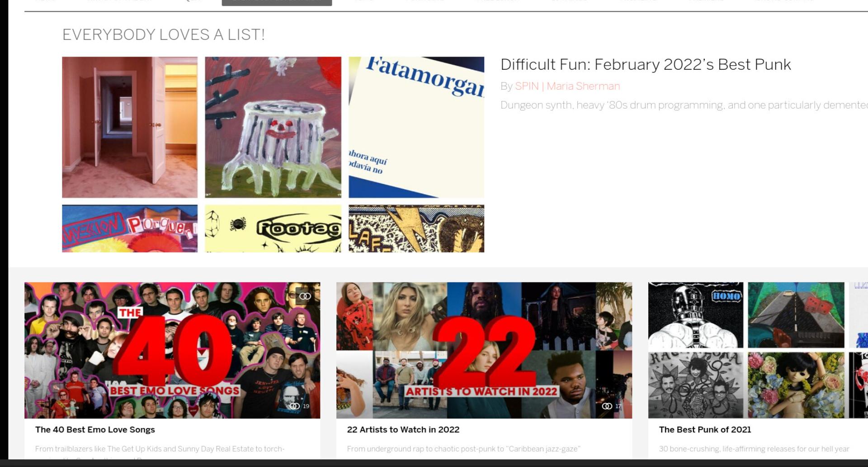Open the SPIN author link
Viewport: 868px width, 467px height.
point(527,86)
